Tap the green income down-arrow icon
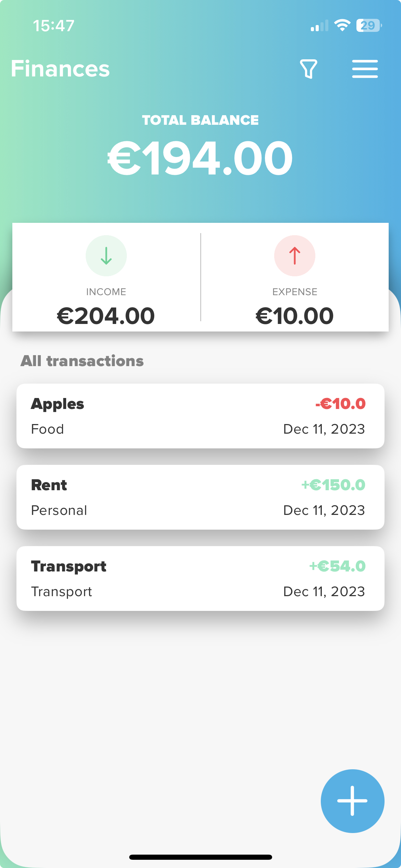401x868 pixels. coord(106,256)
